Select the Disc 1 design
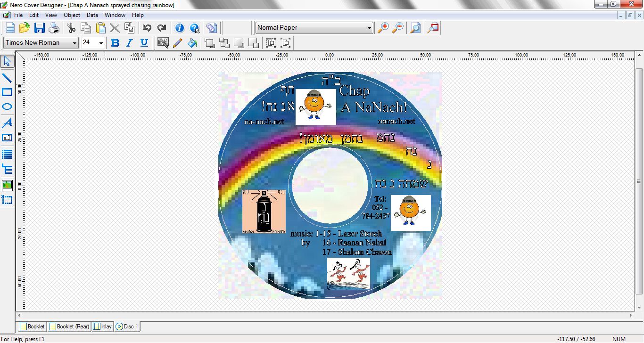The height and width of the screenshot is (343, 644). pyautogui.click(x=127, y=326)
